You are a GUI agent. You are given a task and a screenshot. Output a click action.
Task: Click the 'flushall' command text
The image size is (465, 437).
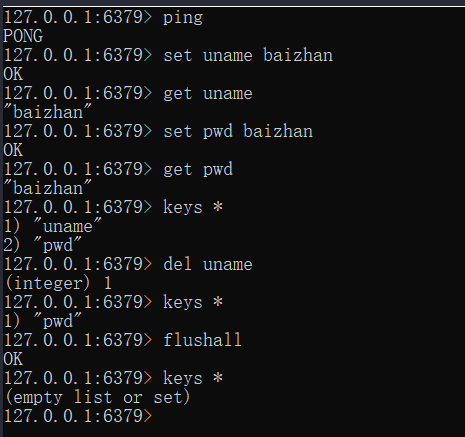202,340
